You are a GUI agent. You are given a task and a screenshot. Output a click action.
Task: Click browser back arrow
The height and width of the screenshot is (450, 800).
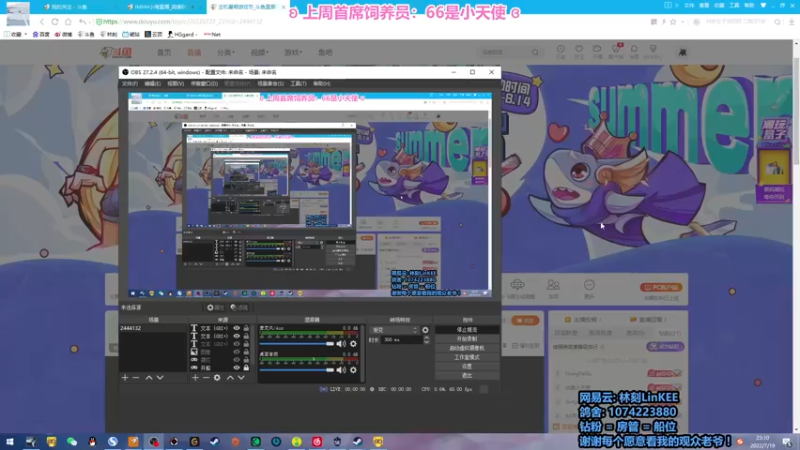(x=42, y=22)
